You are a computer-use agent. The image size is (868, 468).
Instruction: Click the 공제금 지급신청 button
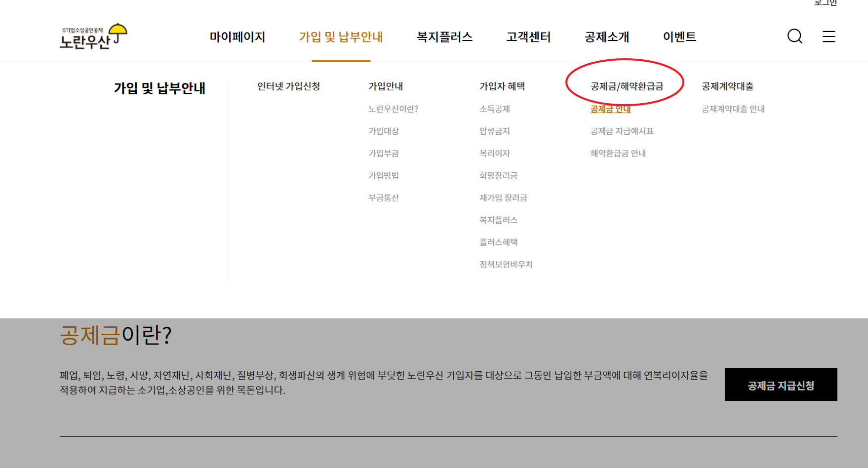[x=781, y=384]
